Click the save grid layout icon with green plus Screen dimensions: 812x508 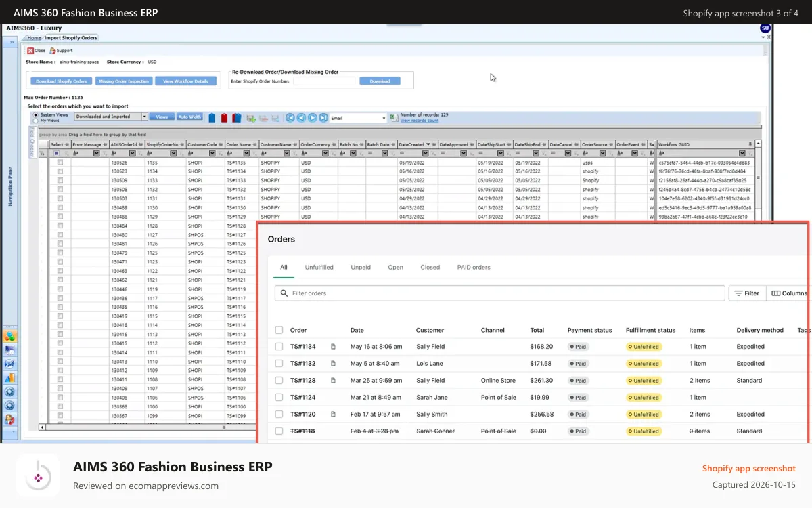[x=251, y=118]
